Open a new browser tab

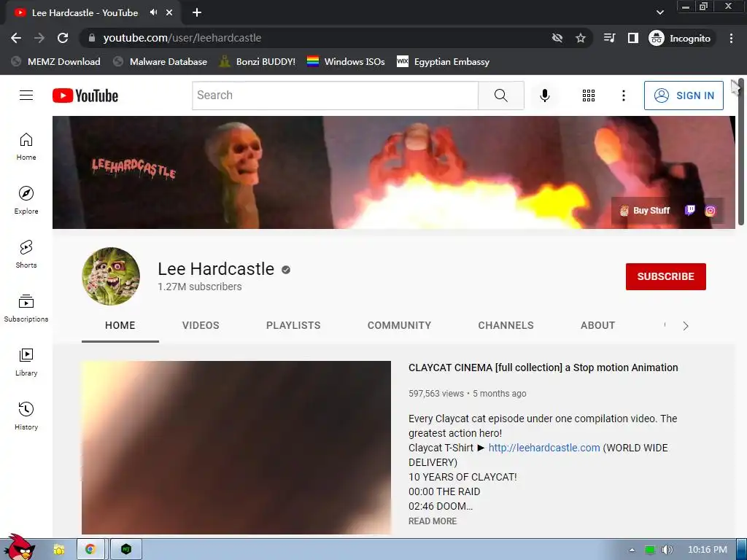[197, 13]
